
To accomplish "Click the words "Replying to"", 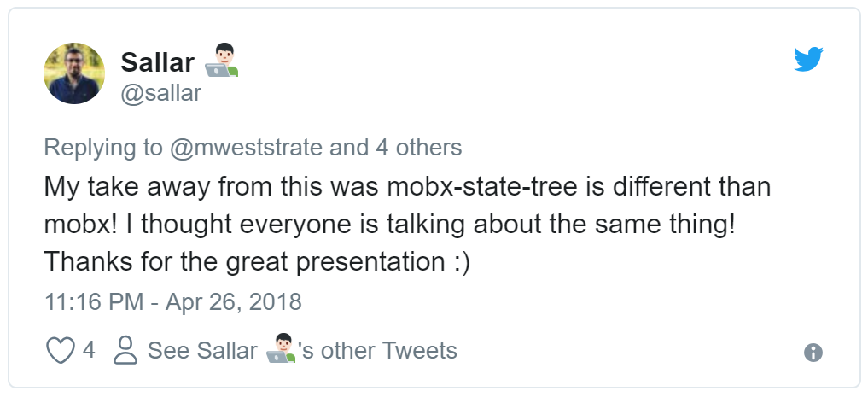I will coord(102,148).
